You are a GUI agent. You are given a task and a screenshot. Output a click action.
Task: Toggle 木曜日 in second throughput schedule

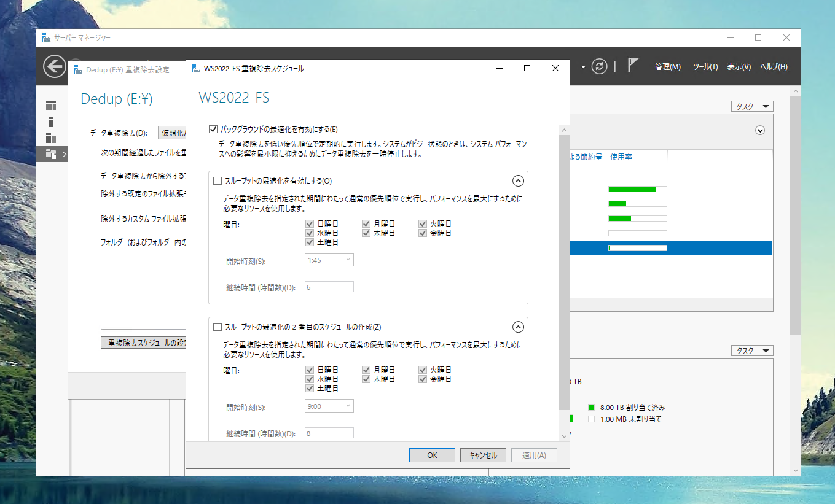(x=366, y=379)
